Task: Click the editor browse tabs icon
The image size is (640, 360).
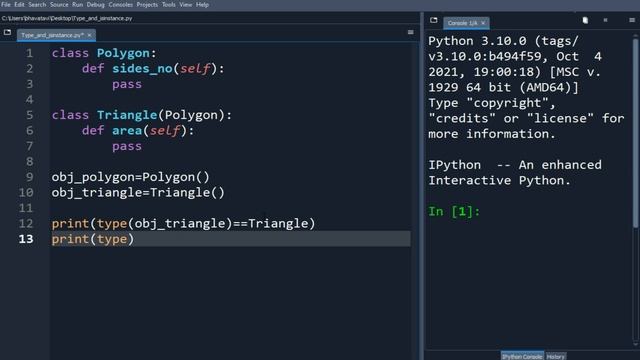Action: click(7, 32)
